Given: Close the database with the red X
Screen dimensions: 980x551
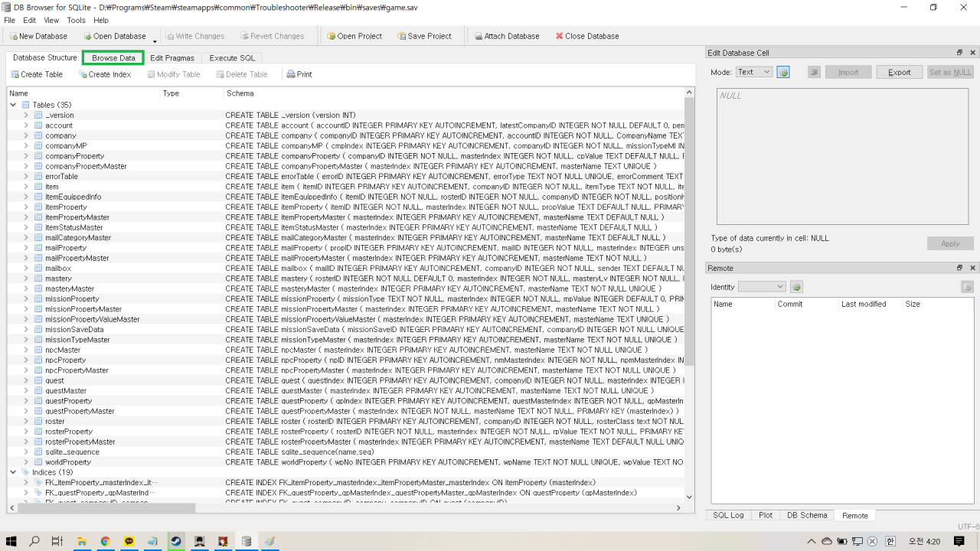Looking at the screenshot, I should pyautogui.click(x=560, y=36).
